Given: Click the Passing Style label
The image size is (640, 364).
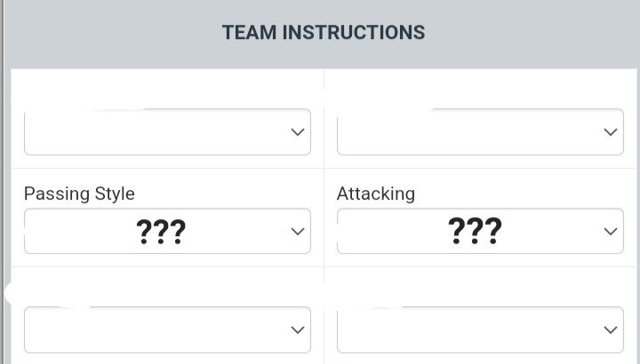Looking at the screenshot, I should [79, 194].
